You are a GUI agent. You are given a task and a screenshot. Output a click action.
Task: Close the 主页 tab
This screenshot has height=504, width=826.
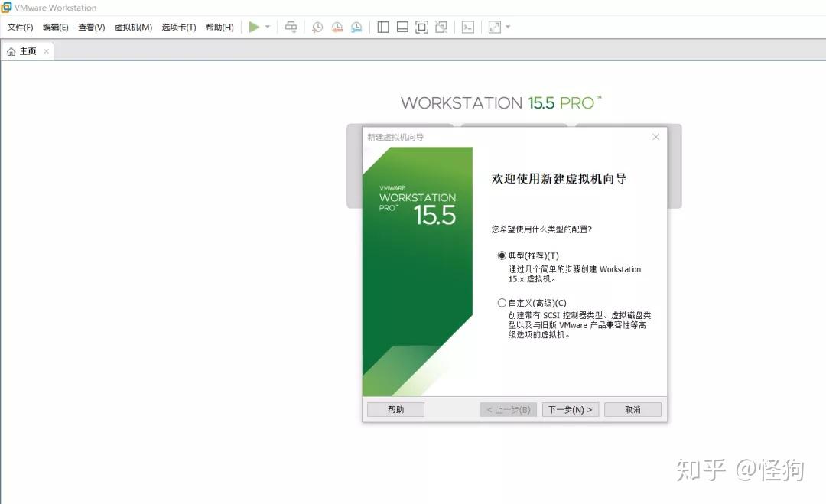(47, 51)
